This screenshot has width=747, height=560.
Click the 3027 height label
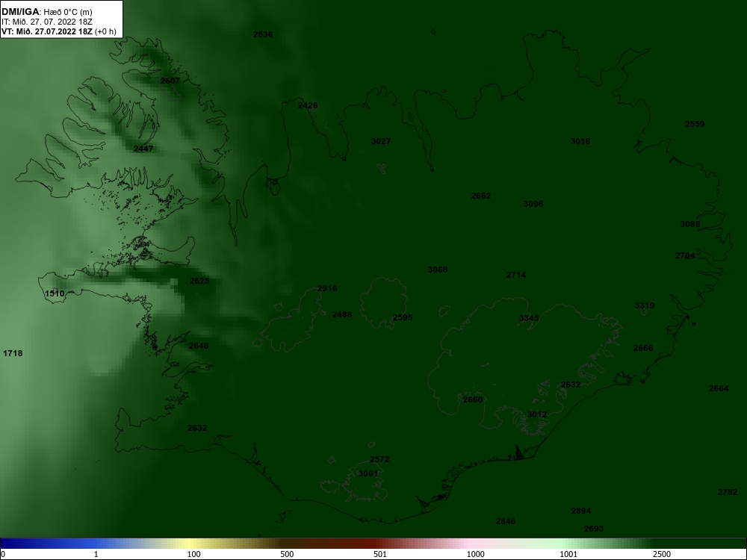coord(381,141)
